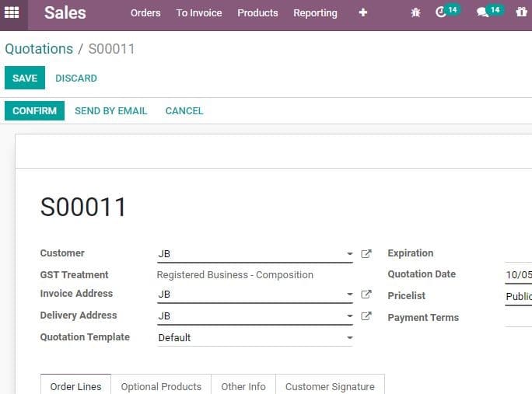Click the plus icon in top menu
The height and width of the screenshot is (394, 532).
click(x=362, y=12)
